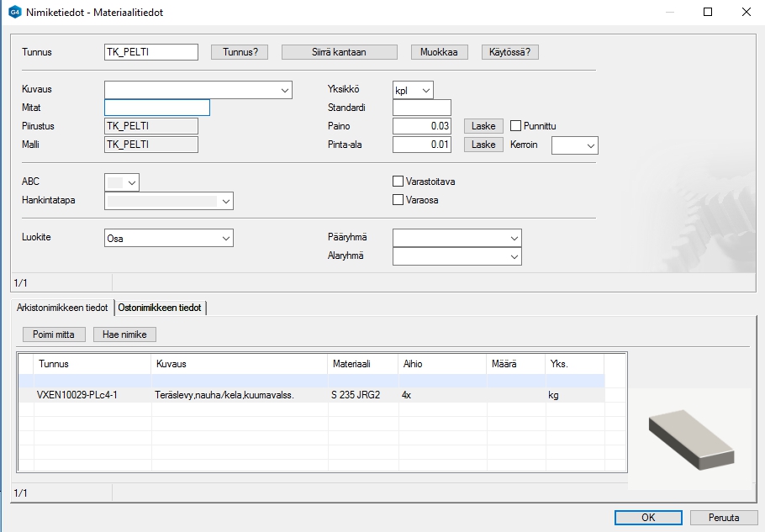Click the G4 application icon in title bar

point(13,13)
